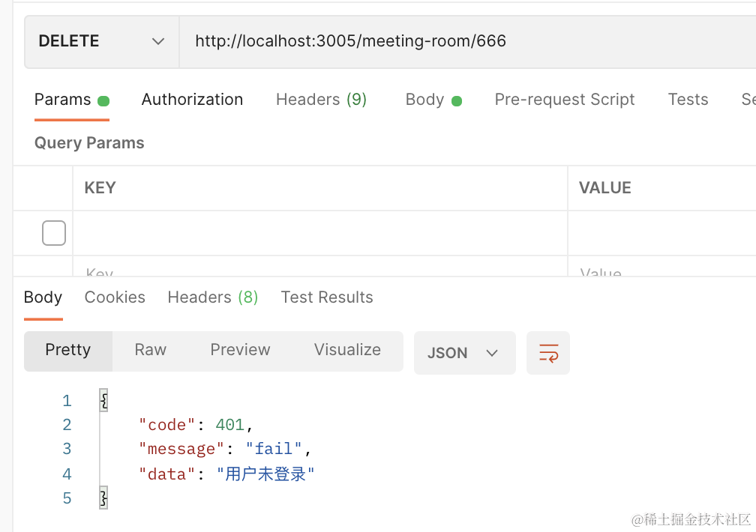
Task: Select the Params request tab
Action: pyautogui.click(x=71, y=100)
